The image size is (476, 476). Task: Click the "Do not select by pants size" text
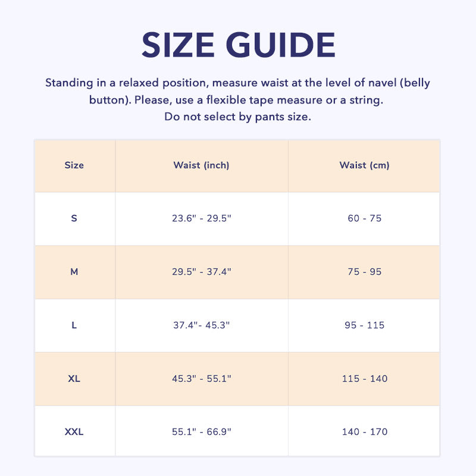[x=238, y=117]
